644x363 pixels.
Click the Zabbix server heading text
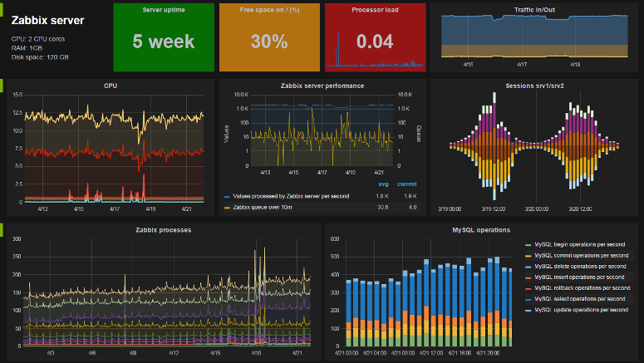pos(47,20)
